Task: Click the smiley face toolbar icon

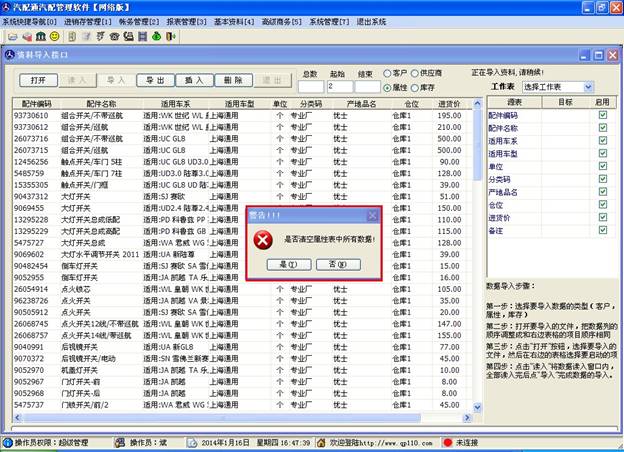Action: [54, 37]
